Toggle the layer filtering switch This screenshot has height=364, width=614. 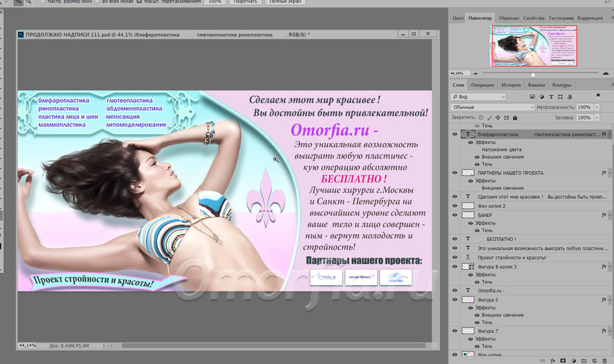point(598,96)
